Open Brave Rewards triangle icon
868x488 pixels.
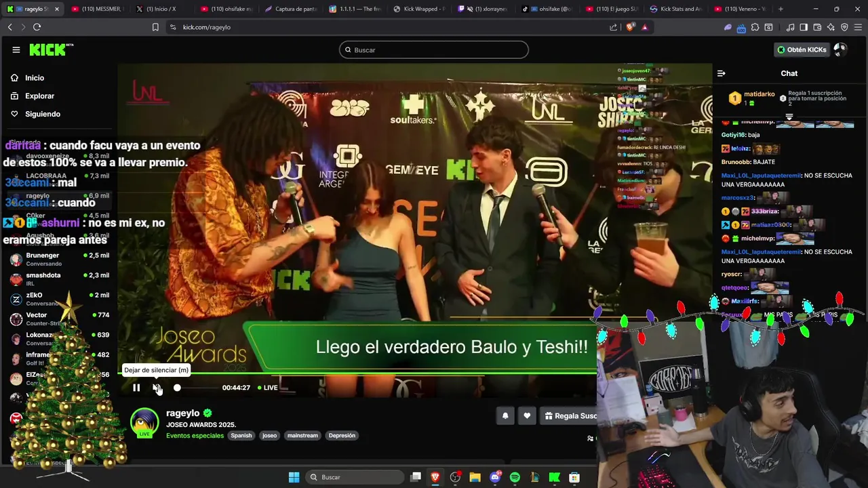click(644, 27)
